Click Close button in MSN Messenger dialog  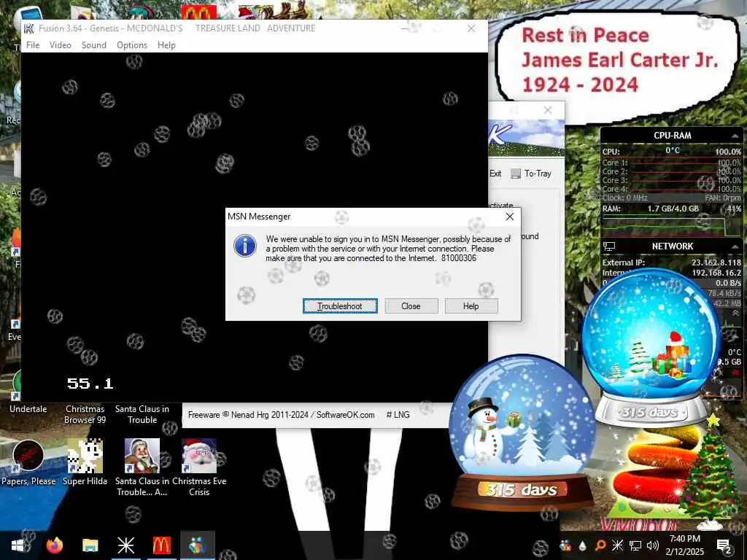point(411,306)
